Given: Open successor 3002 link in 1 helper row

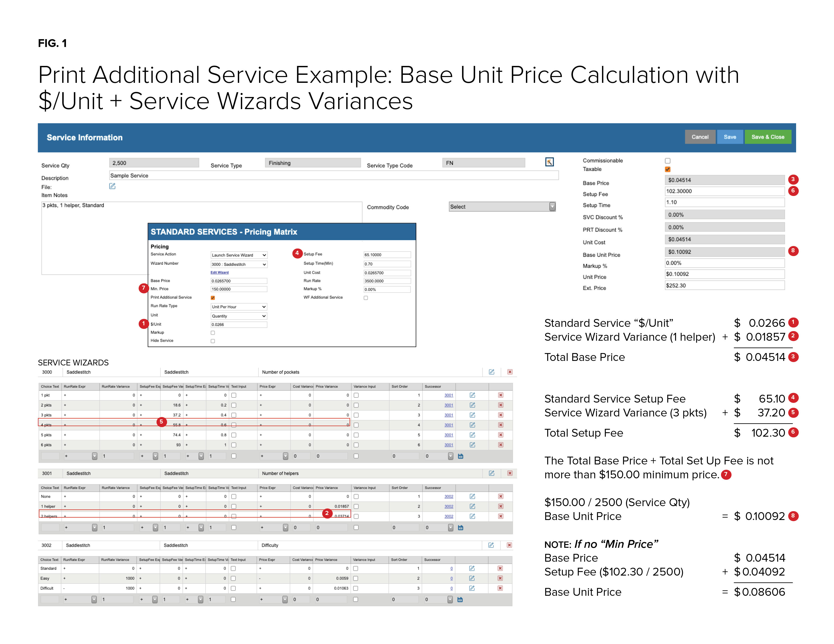Looking at the screenshot, I should pos(449,506).
